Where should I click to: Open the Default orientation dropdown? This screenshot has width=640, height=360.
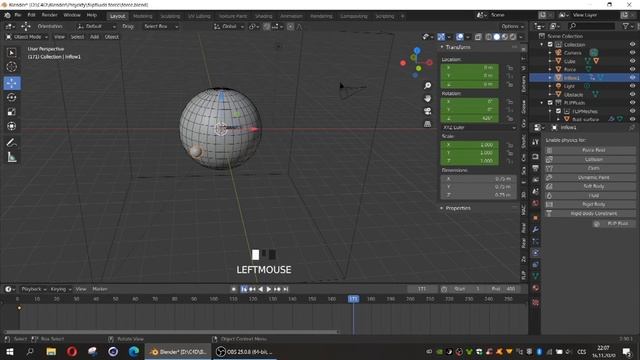(96, 27)
